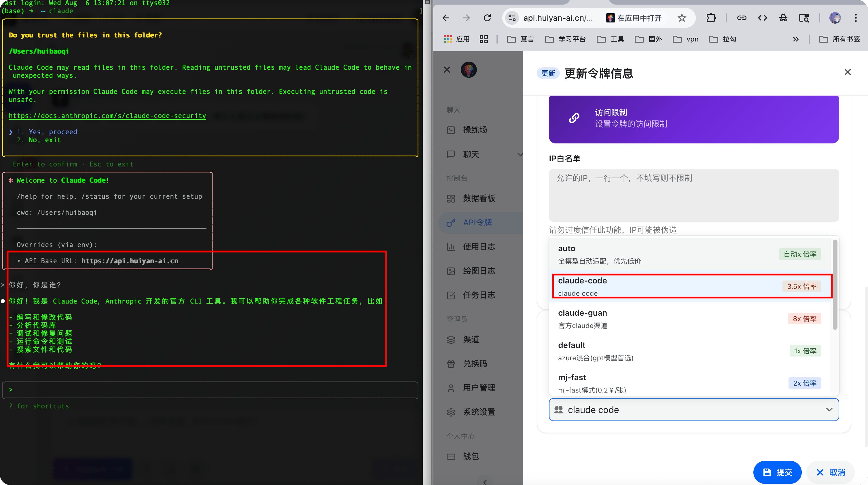Image resolution: width=868 pixels, height=485 pixels.
Task: Click 在应用中打开 in the address bar
Action: point(634,18)
